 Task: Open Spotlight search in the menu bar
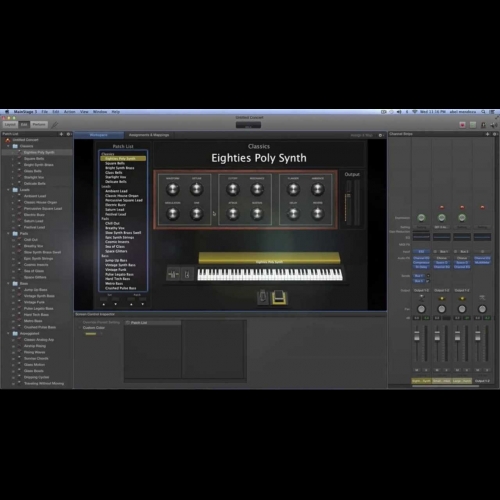[x=483, y=112]
